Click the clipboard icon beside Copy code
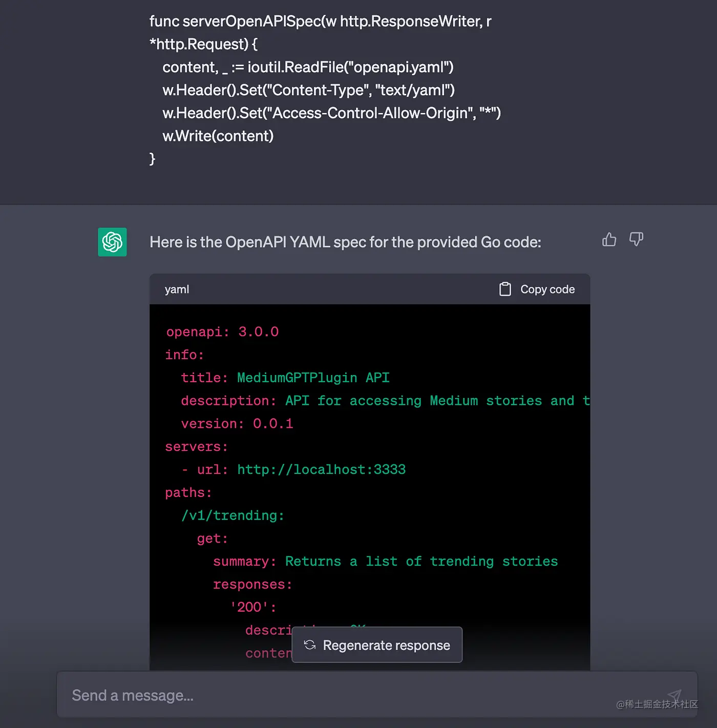 coord(505,289)
